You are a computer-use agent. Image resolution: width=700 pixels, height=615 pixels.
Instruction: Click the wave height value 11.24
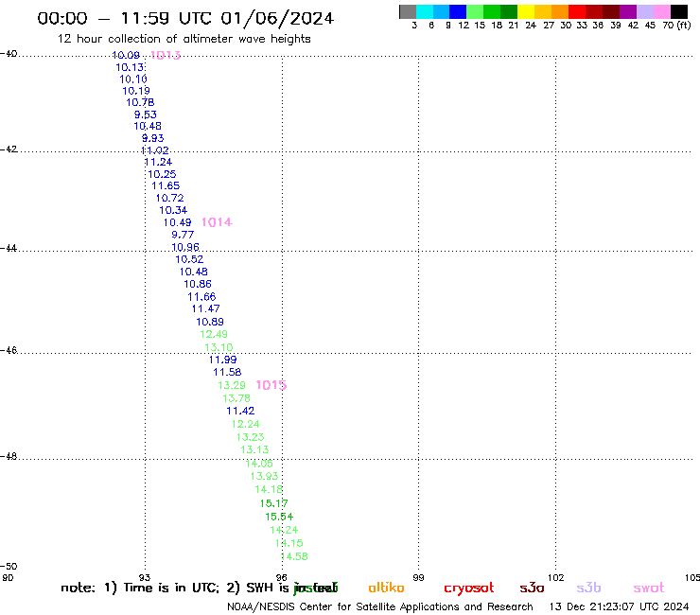(x=158, y=162)
